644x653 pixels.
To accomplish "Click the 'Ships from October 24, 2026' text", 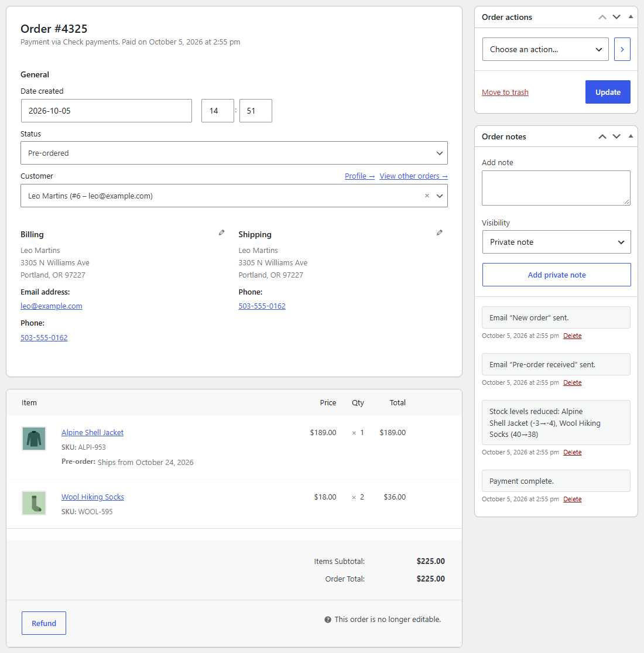I will coord(145,462).
